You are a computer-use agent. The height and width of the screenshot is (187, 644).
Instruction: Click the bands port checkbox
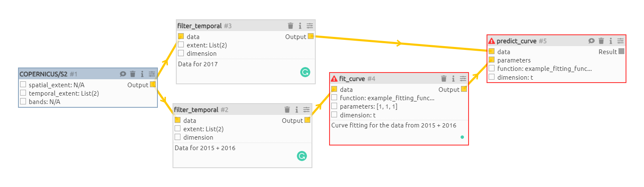tap(23, 102)
